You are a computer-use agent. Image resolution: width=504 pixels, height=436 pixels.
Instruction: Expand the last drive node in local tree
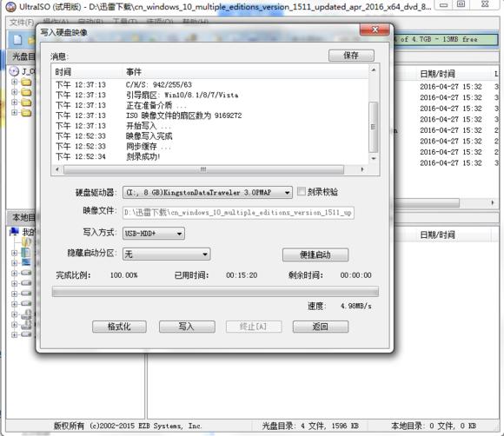[x=15, y=334]
